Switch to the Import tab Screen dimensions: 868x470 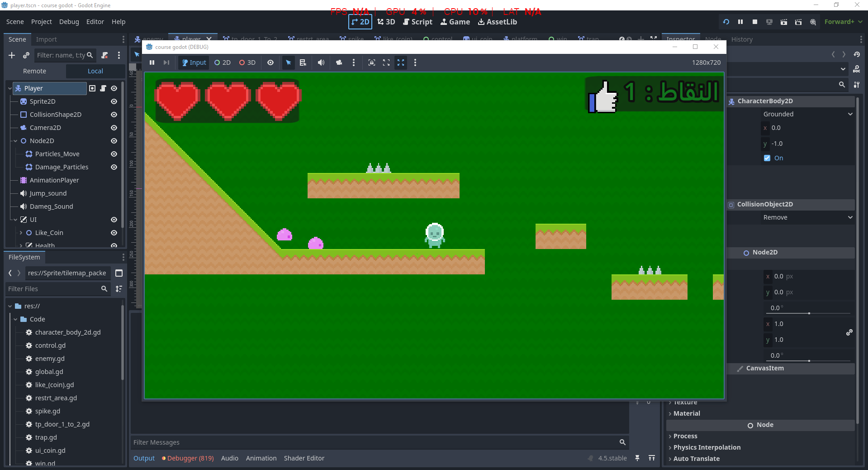point(46,39)
